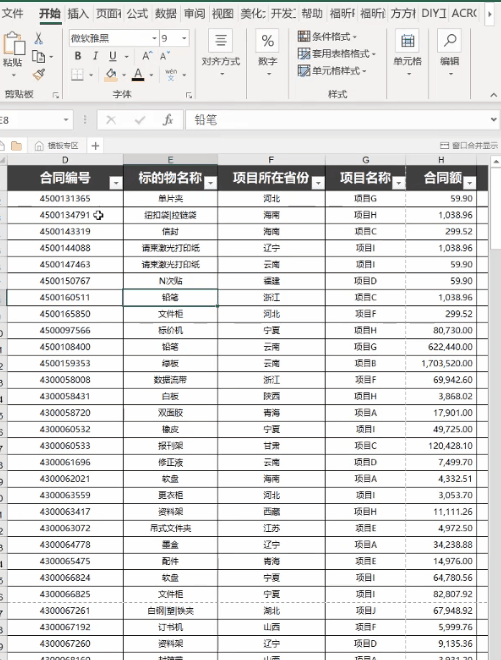
Task: Switch to the 视图 tab
Action: 222,13
